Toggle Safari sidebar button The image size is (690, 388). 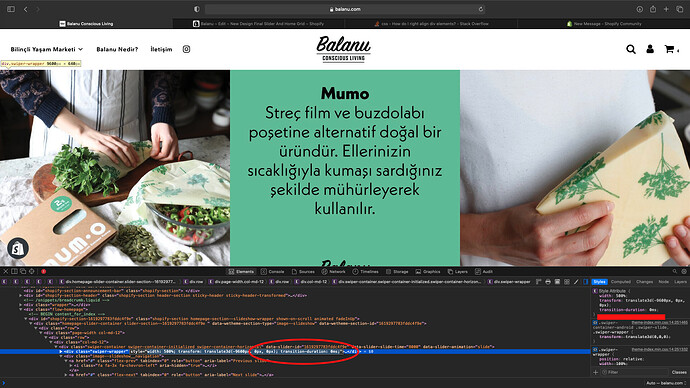tap(11, 9)
